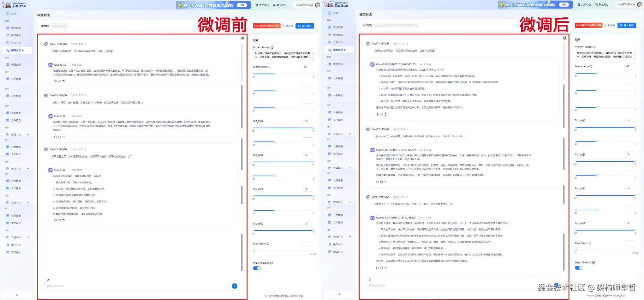The width and height of the screenshot is (644, 300).
Task: Regenerate right reply starting 头痛和视力模糊
Action: click(x=377, y=115)
